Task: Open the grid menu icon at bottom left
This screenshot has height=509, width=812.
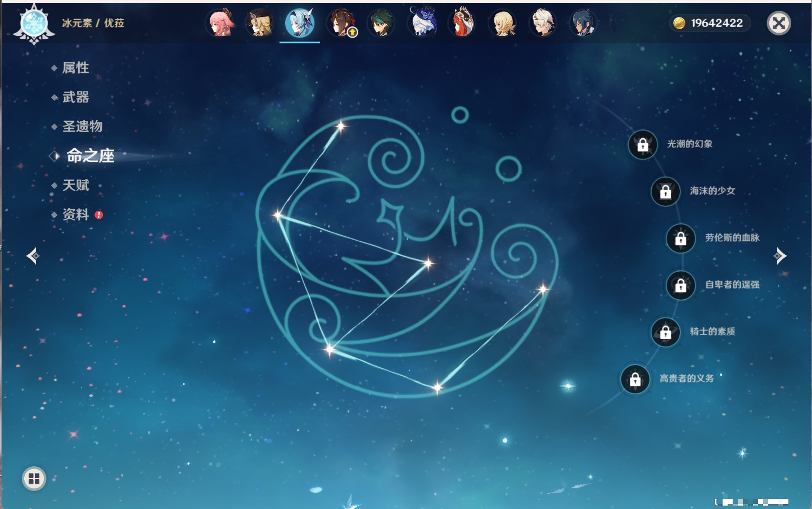Action: tap(34, 479)
